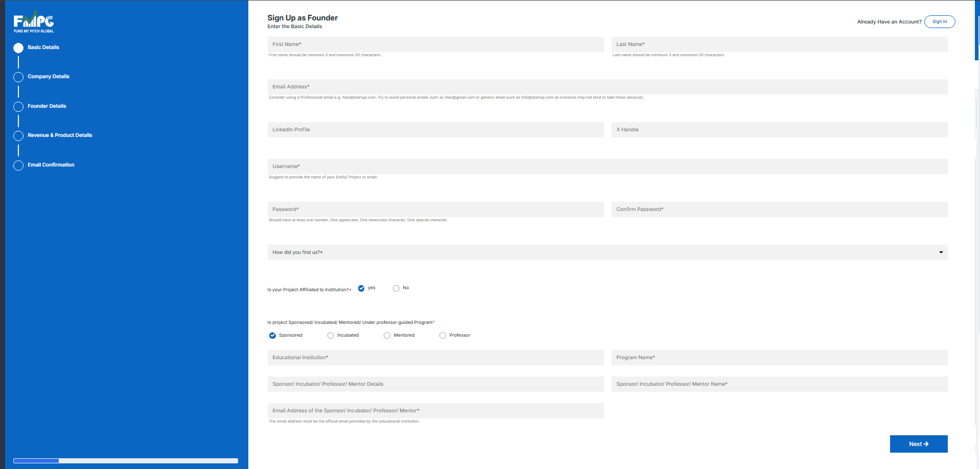
Task: Focus the First Name input field
Action: point(435,44)
